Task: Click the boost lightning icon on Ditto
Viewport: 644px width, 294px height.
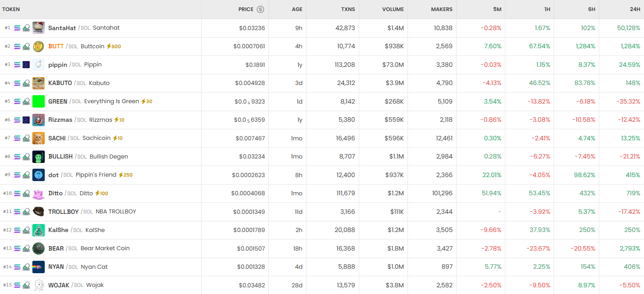Action: click(x=97, y=193)
